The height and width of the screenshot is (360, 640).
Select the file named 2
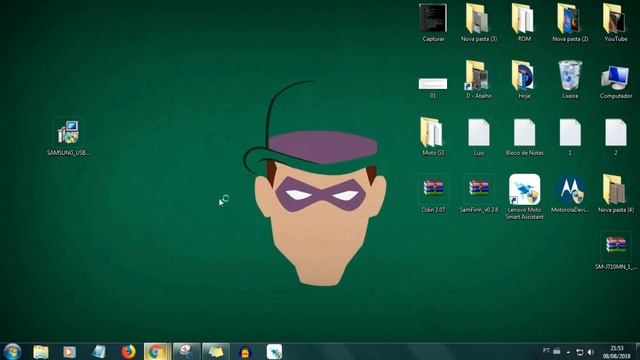coord(616,137)
